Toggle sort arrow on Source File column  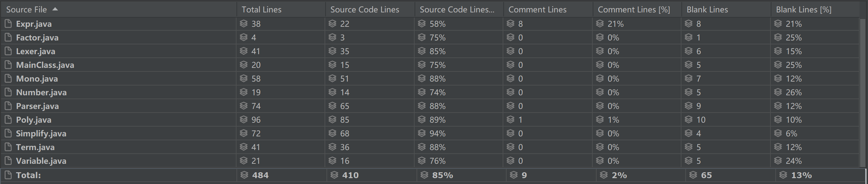point(55,9)
